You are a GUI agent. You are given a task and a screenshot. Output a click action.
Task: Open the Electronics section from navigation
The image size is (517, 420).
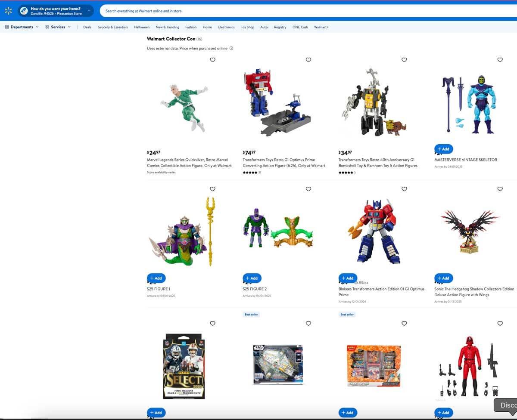(226, 27)
